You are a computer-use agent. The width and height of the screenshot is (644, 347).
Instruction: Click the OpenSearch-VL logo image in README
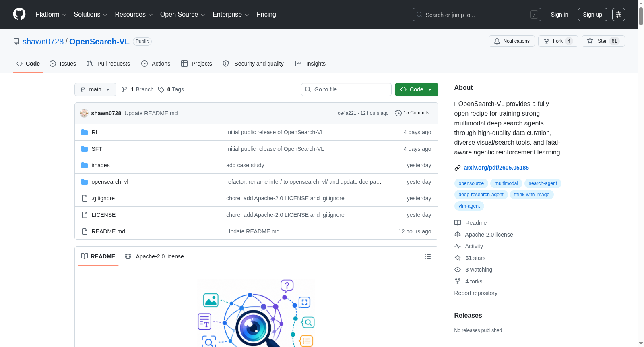256,313
